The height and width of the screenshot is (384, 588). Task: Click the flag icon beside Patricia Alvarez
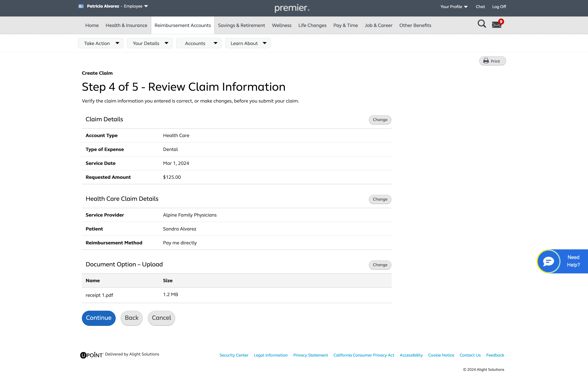pyautogui.click(x=81, y=6)
